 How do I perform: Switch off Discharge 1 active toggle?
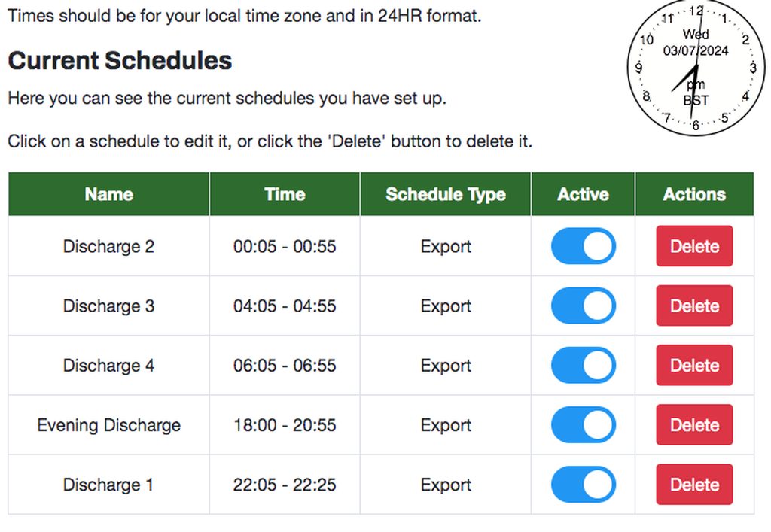583,485
